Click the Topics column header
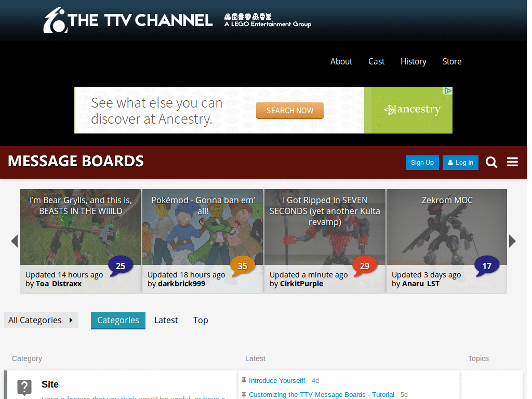The width and height of the screenshot is (532, 399). [x=478, y=358]
